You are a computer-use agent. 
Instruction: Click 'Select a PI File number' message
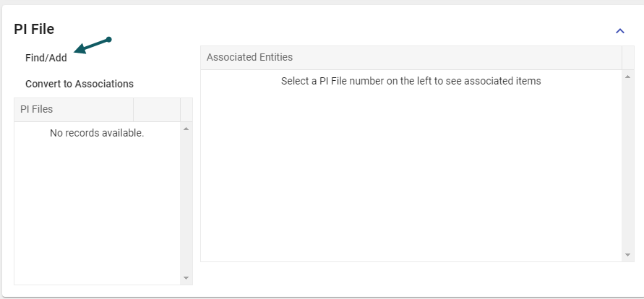(411, 81)
